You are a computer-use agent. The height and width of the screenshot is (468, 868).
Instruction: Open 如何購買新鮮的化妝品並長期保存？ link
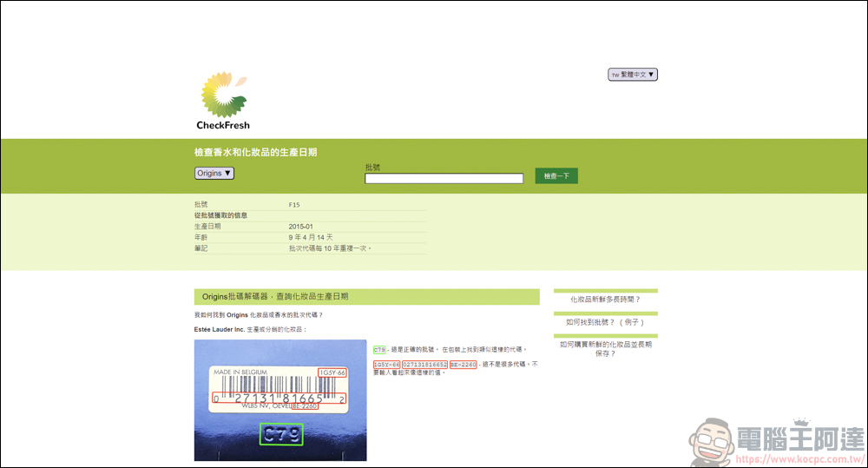[x=606, y=349]
